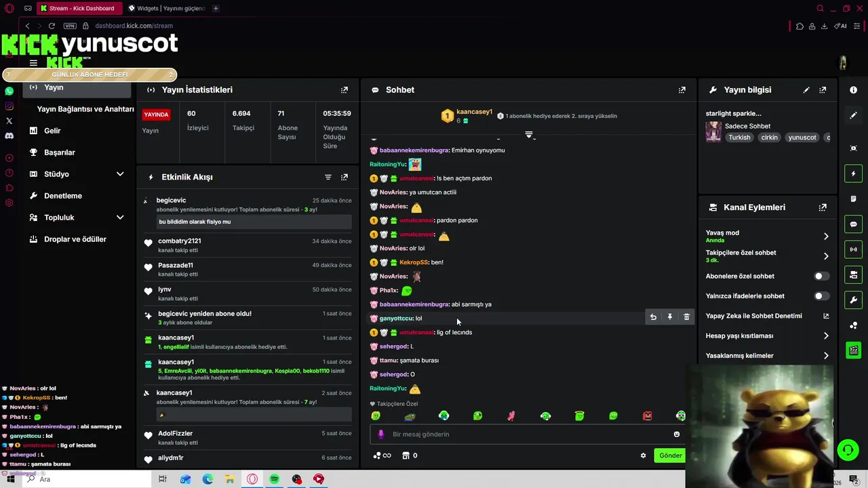This screenshot has height=488, width=868.
Task: Open WhatsApp in the Opera sidebar
Action: click(x=9, y=91)
